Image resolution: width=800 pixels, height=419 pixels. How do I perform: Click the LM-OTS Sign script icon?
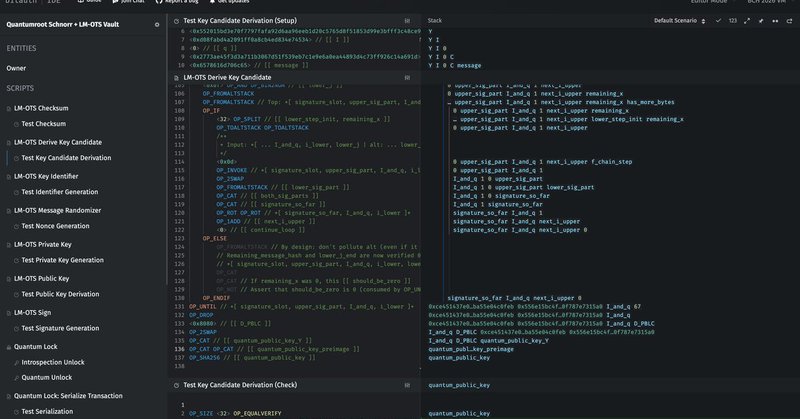click(9, 313)
